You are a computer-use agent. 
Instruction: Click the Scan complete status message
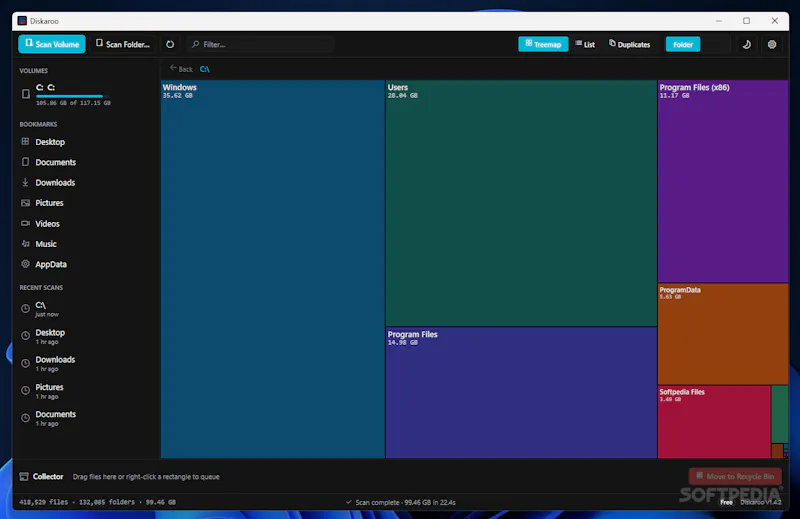tap(401, 502)
